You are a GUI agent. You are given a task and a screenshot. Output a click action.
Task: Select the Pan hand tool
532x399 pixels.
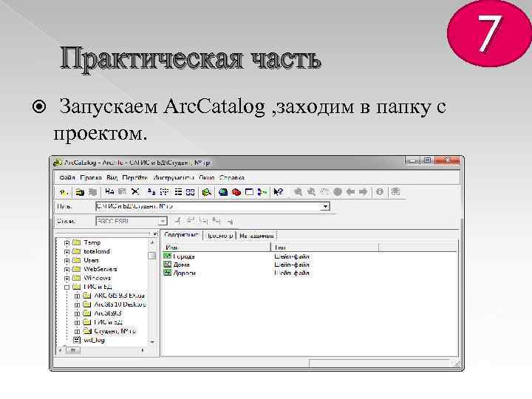[324, 192]
